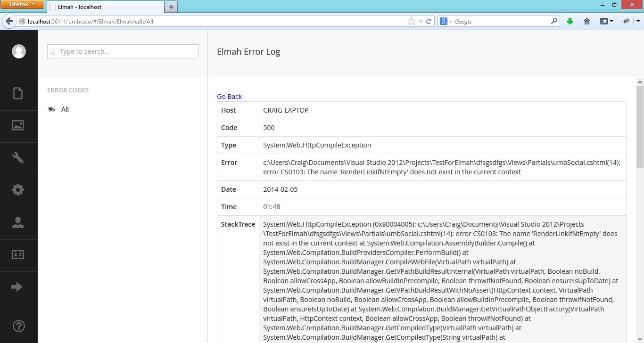Click the site identity globe icon
Image resolution: width=644 pixels, height=343 pixels.
pos(22,21)
